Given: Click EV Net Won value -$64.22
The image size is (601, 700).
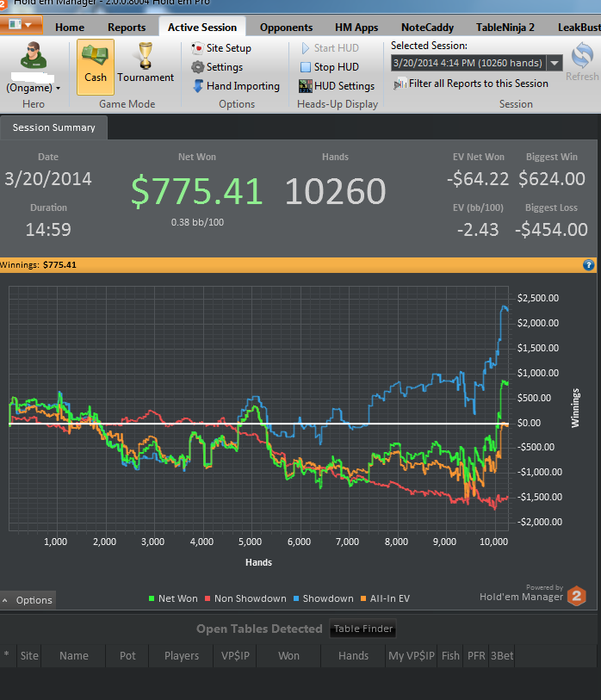Looking at the screenshot, I should pyautogui.click(x=478, y=179).
